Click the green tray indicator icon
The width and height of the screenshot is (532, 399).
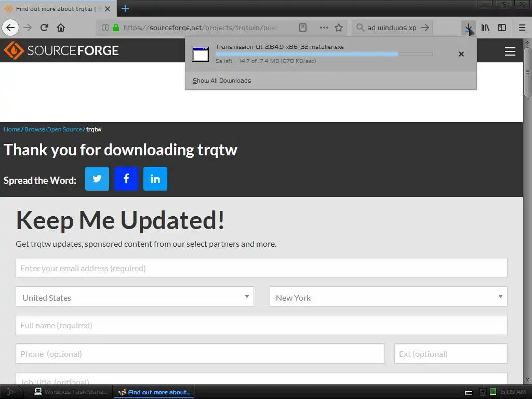493,392
